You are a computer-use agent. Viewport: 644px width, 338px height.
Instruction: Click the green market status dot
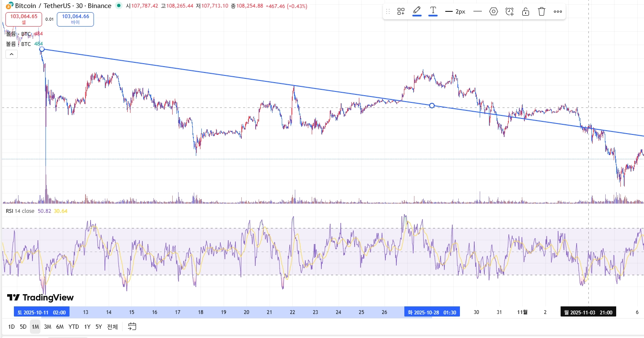point(118,6)
